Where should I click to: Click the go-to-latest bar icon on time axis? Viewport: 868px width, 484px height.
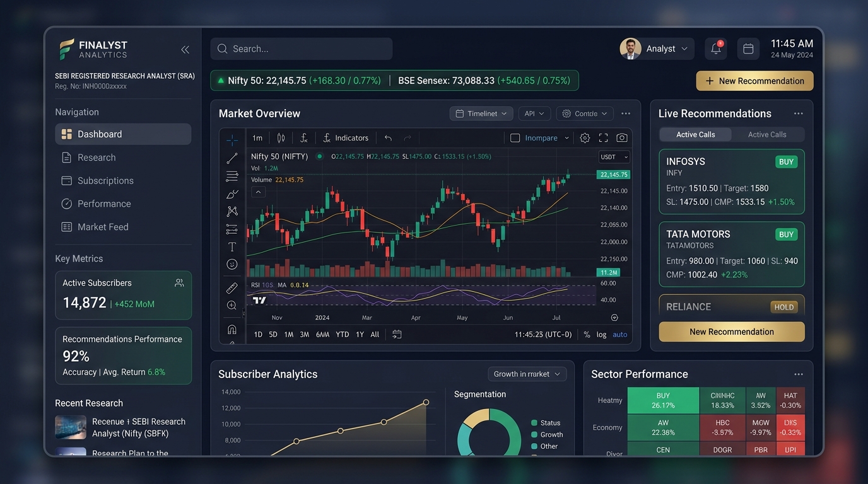(614, 318)
